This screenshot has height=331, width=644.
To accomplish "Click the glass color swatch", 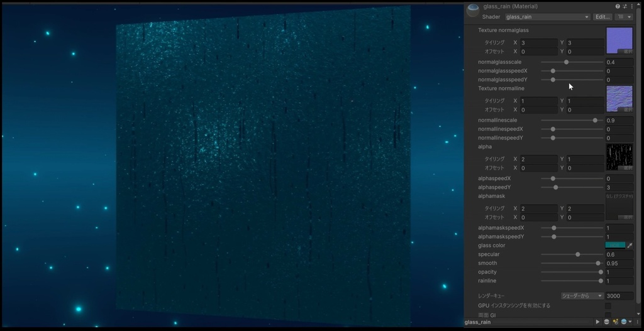I will 615,246.
